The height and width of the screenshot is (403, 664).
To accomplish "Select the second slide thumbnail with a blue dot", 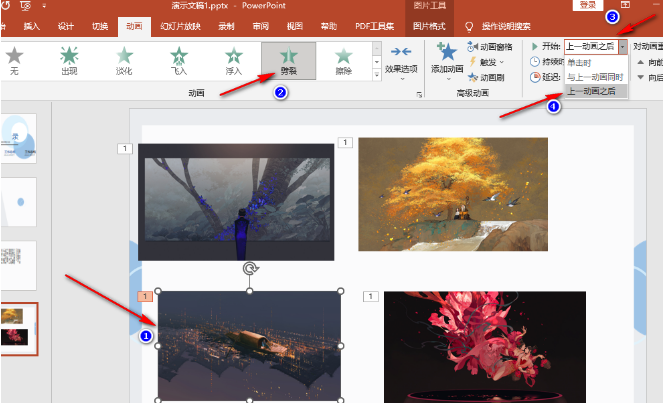I will coord(19,202).
